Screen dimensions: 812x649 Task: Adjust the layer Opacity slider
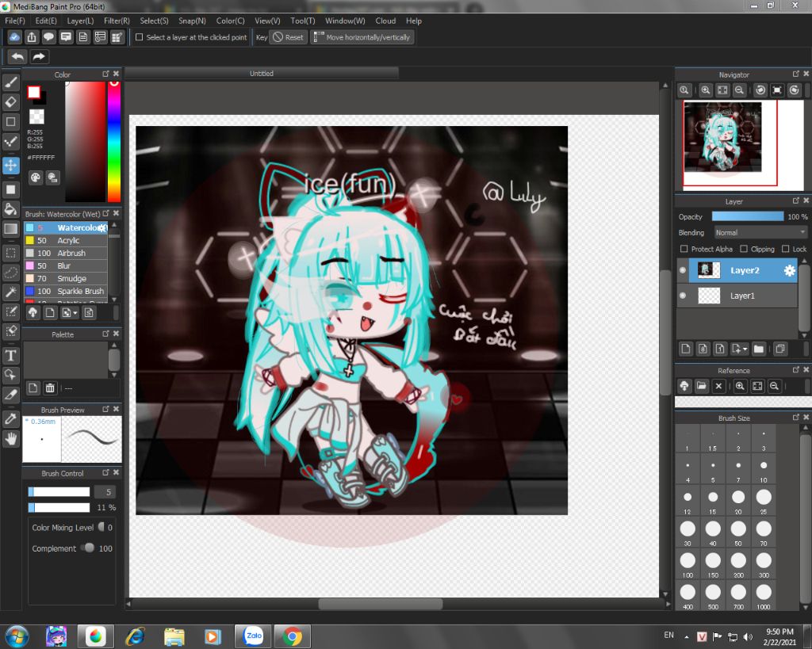748,216
